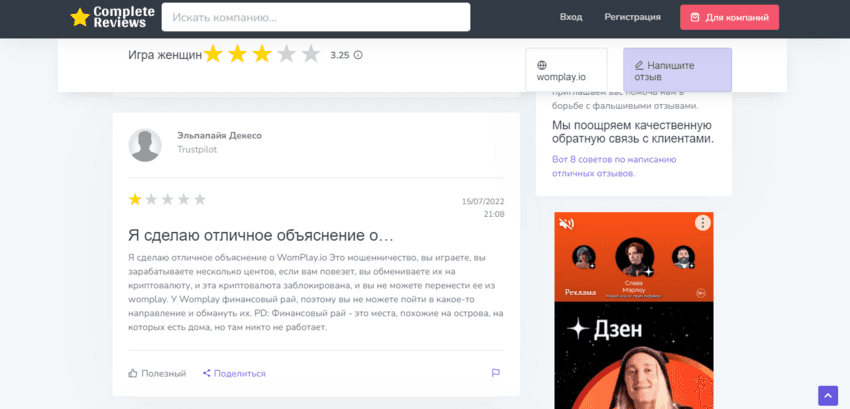Mark the review as Полезный

click(157, 373)
